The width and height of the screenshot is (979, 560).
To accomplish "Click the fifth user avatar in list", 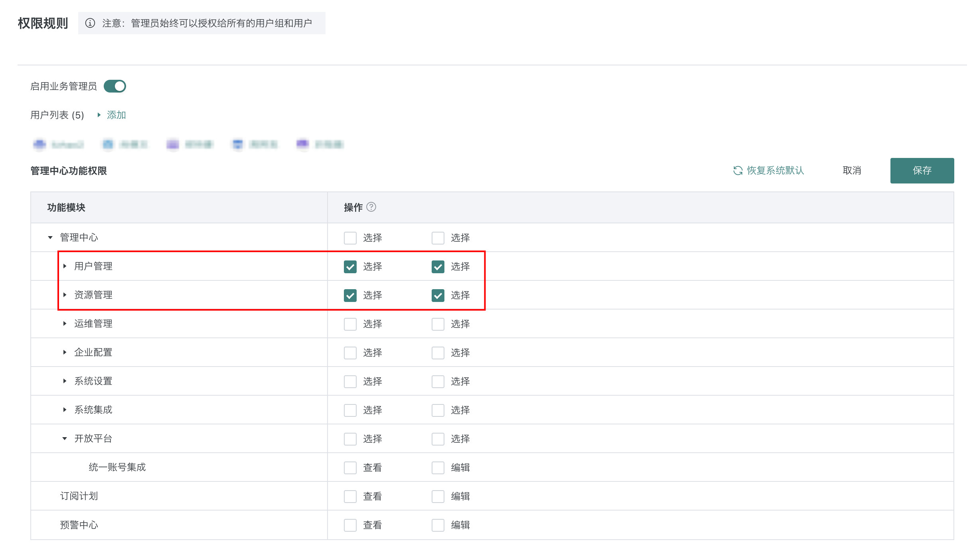I will coord(302,144).
